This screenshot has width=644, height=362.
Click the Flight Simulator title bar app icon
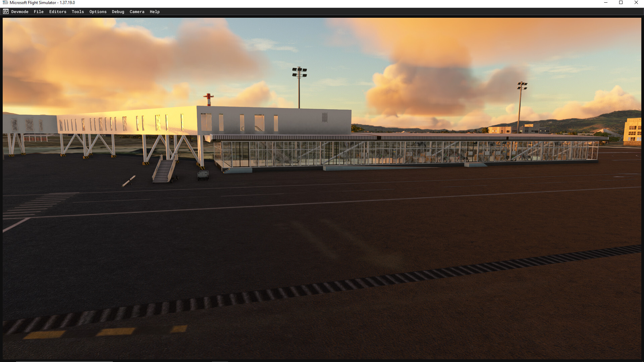point(5,2)
